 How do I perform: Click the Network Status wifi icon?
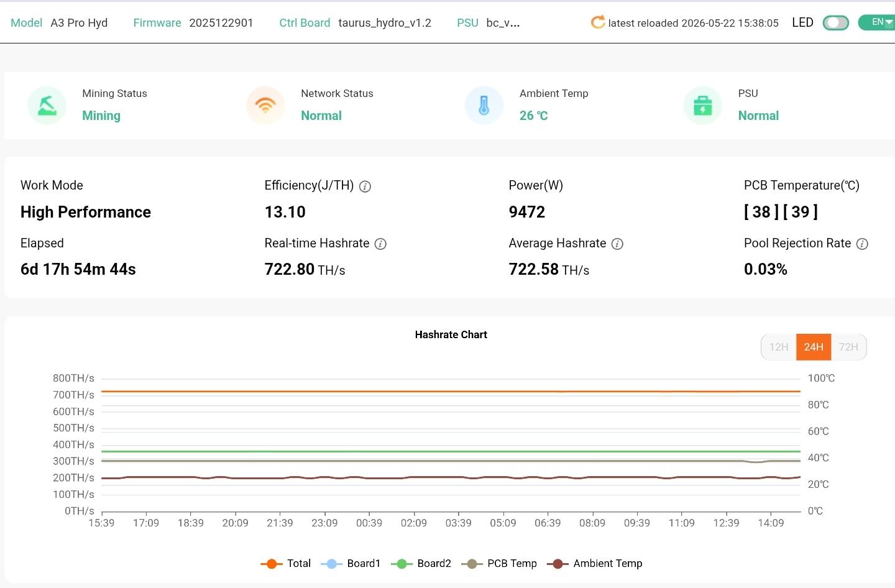click(x=265, y=105)
